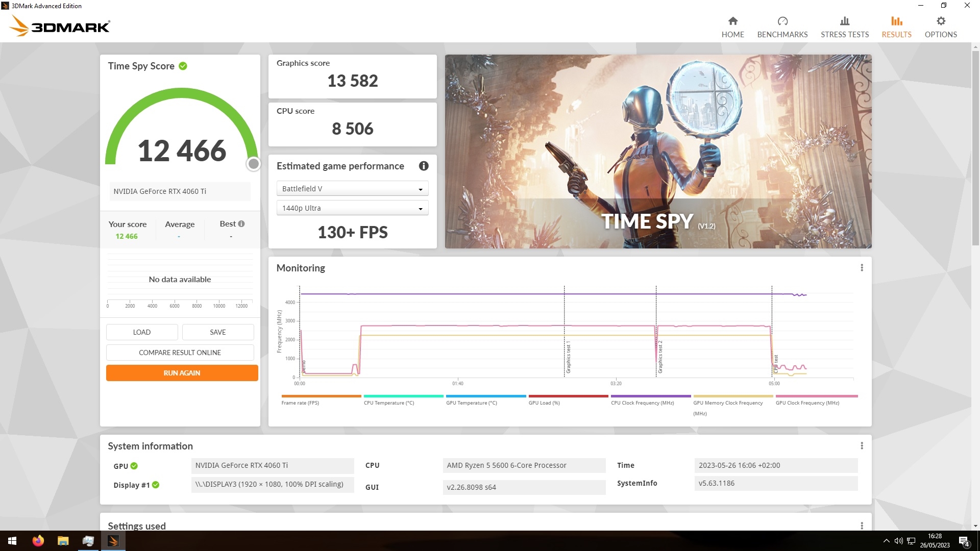
Task: Open Firefox from the taskbar
Action: [x=38, y=541]
